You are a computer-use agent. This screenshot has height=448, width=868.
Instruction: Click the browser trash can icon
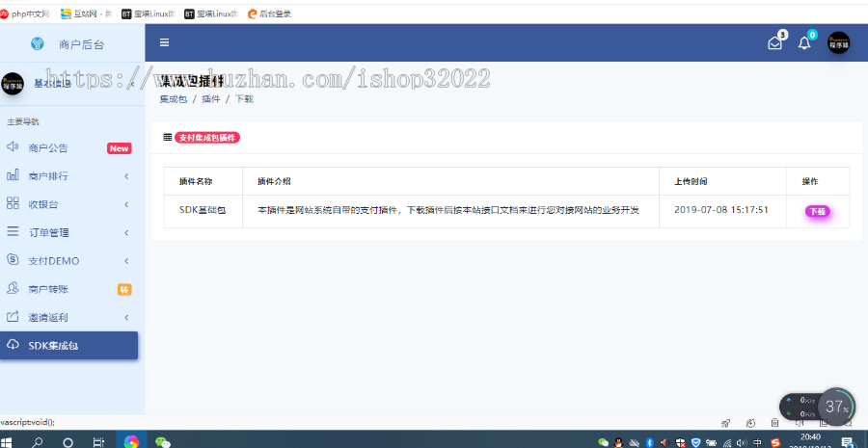775,423
